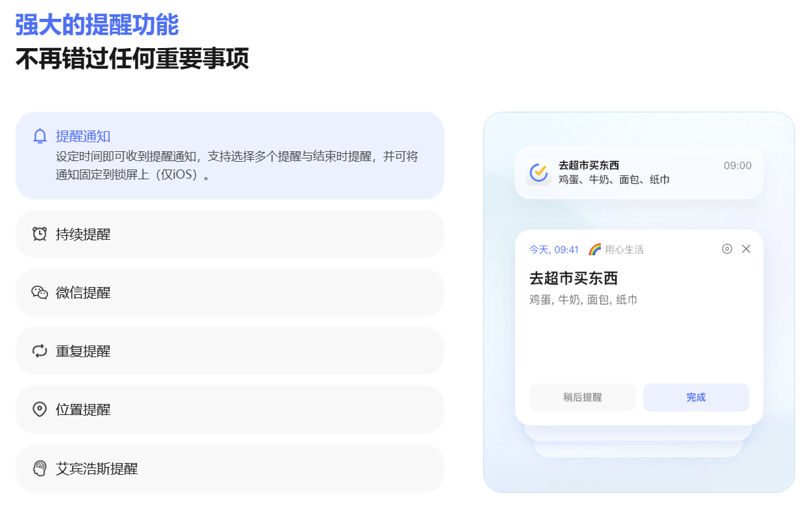Viewport: 812px width, 515px height.
Task: Click the checkmark app icon in the notification banner
Action: click(x=539, y=173)
